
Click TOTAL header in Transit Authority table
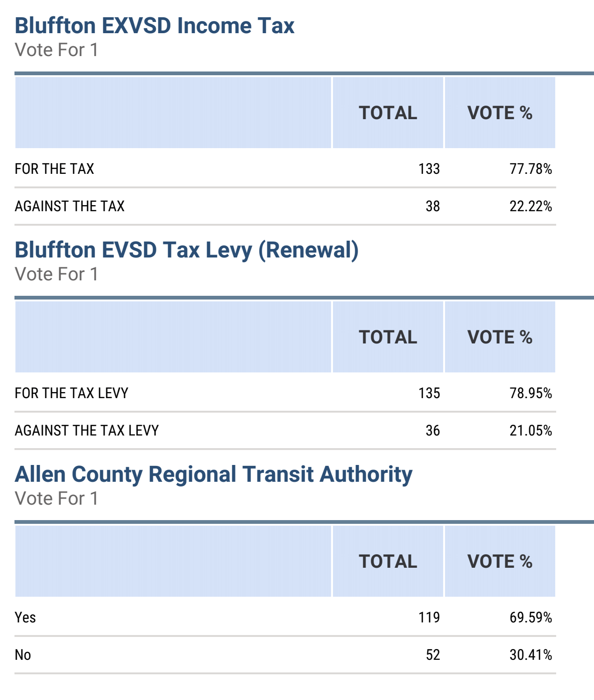click(388, 562)
